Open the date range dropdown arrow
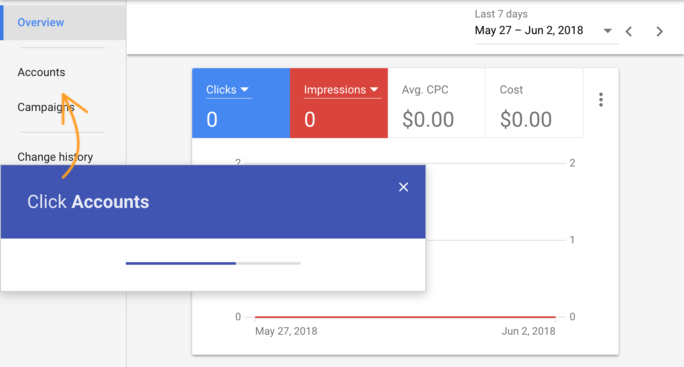This screenshot has width=684, height=367. (x=607, y=31)
